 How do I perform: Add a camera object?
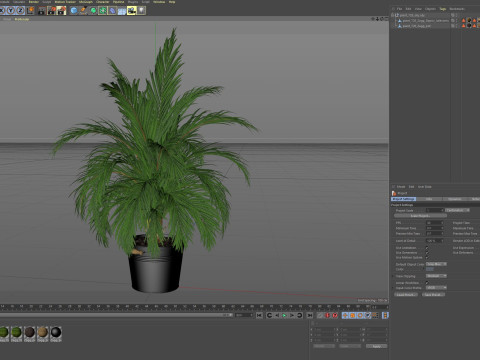[x=131, y=11]
